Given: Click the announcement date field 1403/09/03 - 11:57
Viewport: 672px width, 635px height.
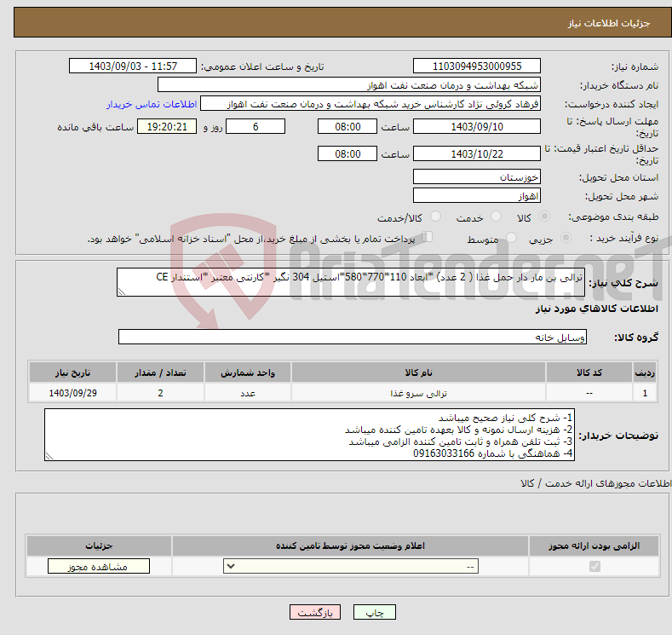Looking at the screenshot, I should (133, 66).
